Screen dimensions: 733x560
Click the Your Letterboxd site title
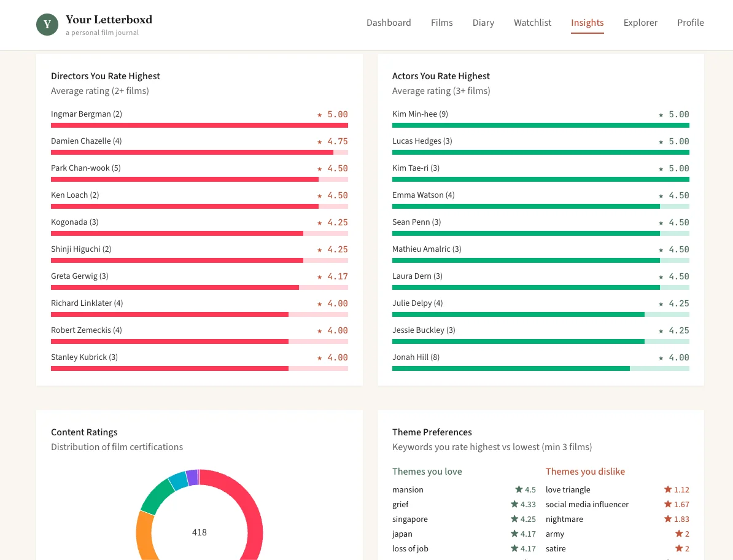109,20
